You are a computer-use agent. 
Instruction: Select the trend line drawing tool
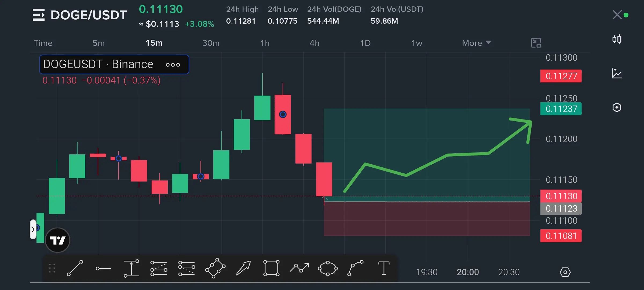pos(75,268)
